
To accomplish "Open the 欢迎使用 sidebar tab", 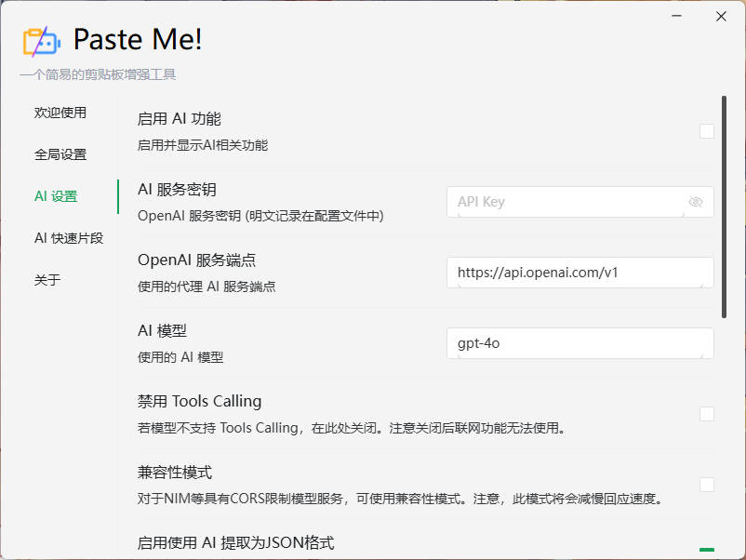I will [60, 113].
